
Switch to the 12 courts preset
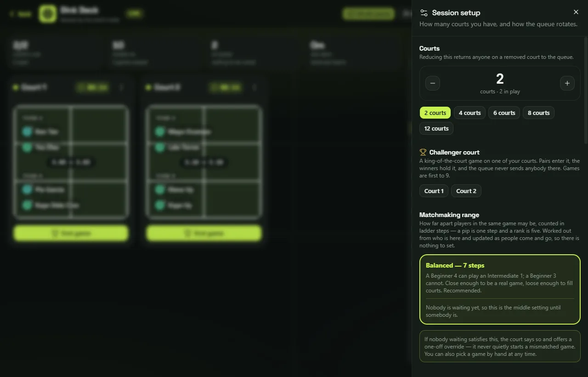click(436, 128)
